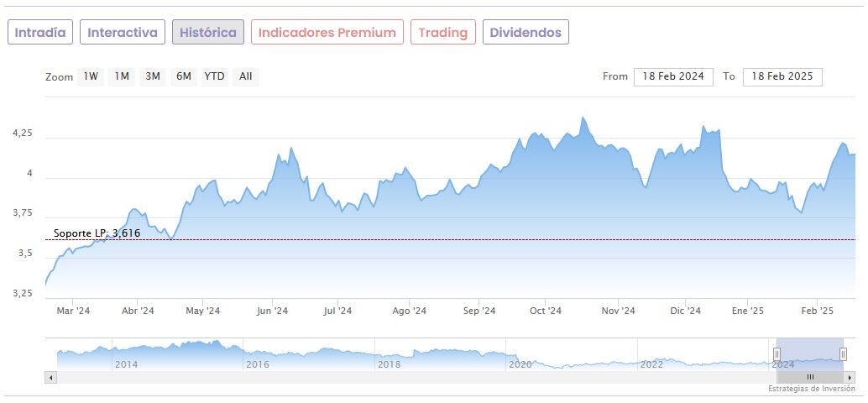Open Indicadores Premium tab
The image size is (868, 403).
(327, 33)
